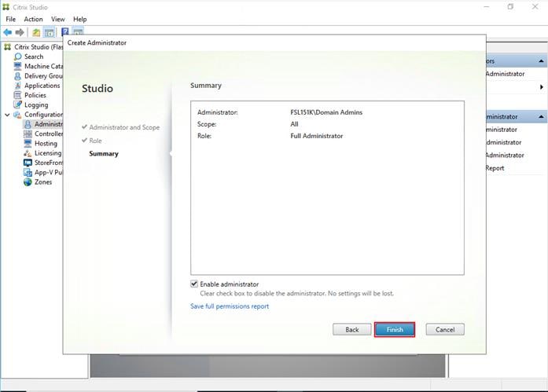Click the Logging tree item label
The image size is (548, 392).
point(36,104)
